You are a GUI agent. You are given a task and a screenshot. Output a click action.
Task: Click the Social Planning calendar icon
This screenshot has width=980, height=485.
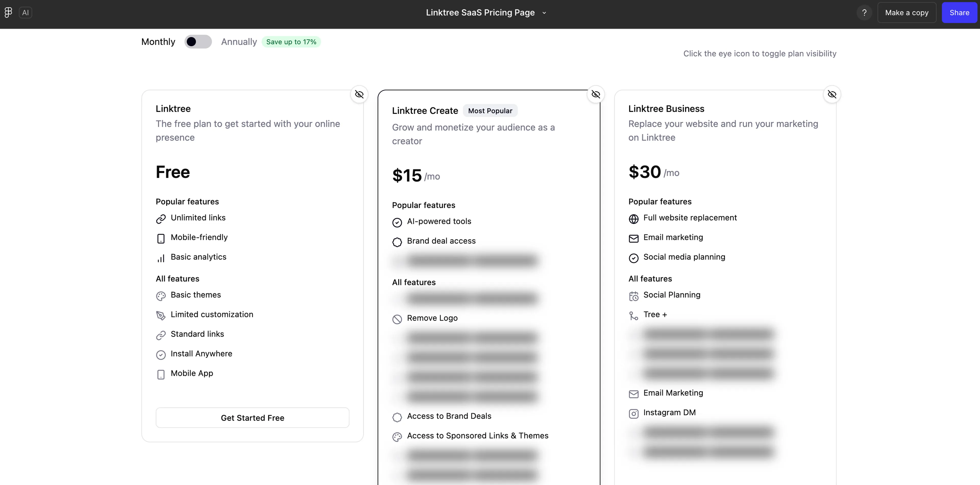point(634,296)
